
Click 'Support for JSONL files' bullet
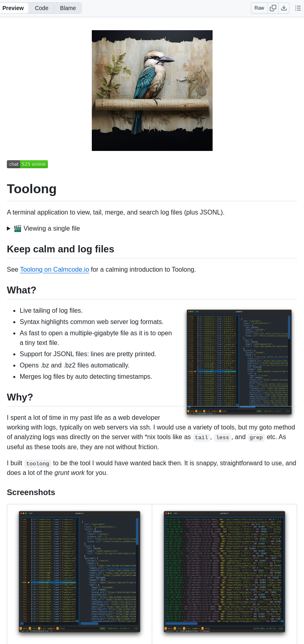coord(88,354)
